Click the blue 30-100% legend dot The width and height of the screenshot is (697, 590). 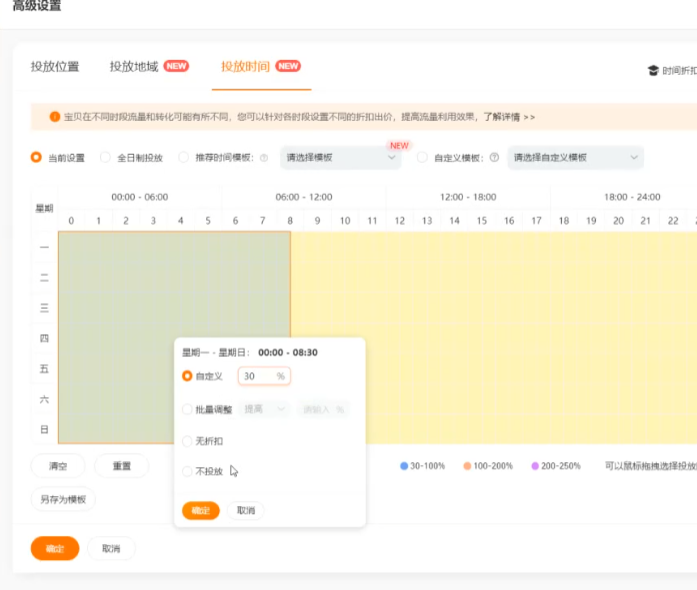click(x=404, y=466)
